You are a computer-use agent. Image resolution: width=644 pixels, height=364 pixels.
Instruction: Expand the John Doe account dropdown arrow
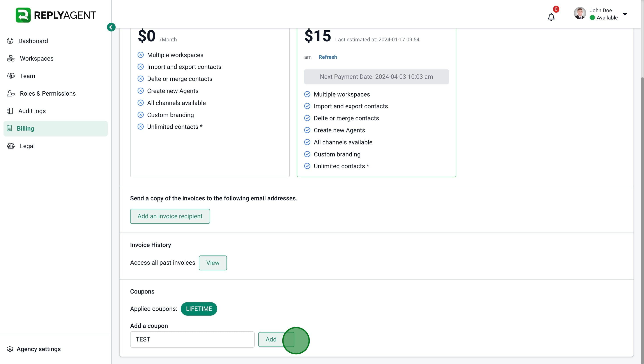[625, 14]
